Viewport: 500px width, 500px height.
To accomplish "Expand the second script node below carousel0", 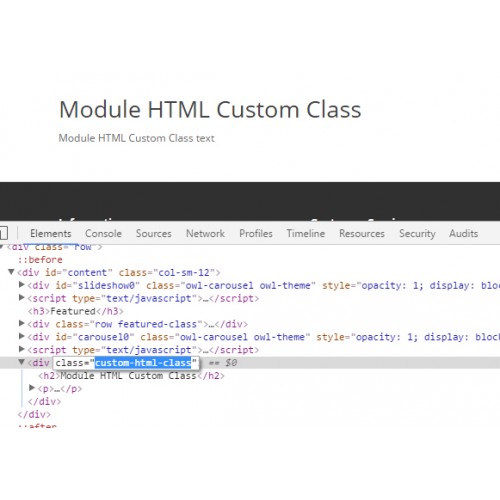I will coord(22,349).
